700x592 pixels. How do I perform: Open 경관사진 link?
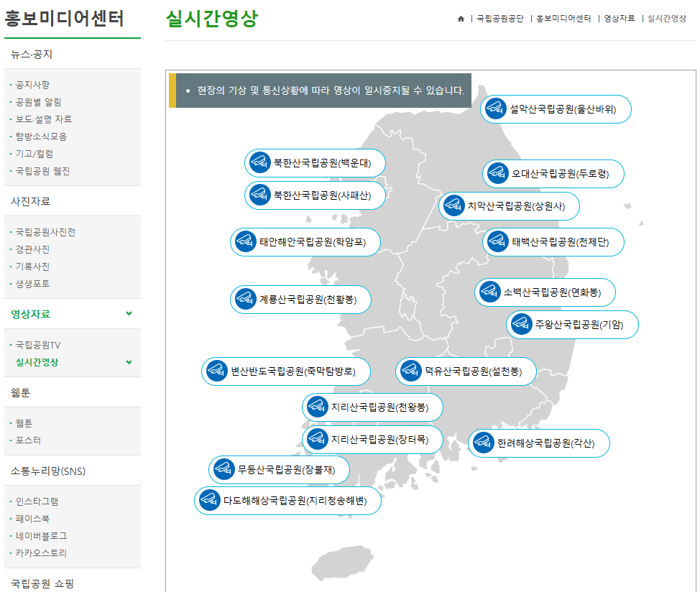[32, 249]
